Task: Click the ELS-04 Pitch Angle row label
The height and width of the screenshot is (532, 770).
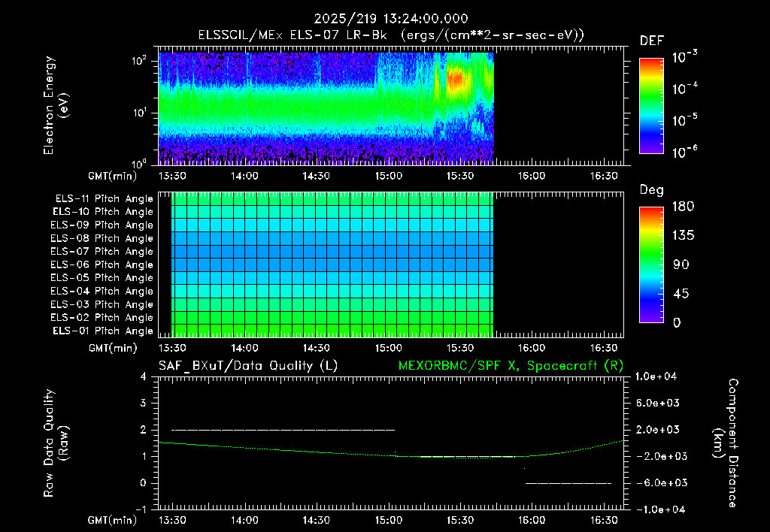Action: [x=102, y=292]
